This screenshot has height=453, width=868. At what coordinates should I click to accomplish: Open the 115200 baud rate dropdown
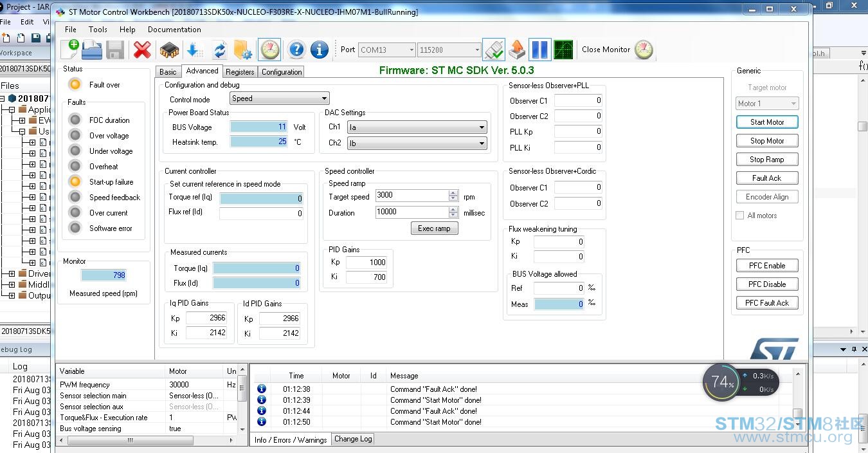coord(449,50)
